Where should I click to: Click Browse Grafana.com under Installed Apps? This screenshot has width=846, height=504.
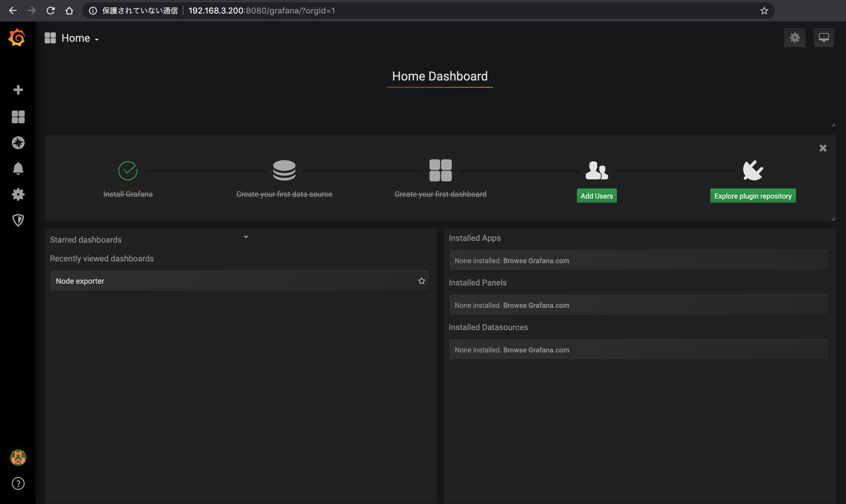536,261
